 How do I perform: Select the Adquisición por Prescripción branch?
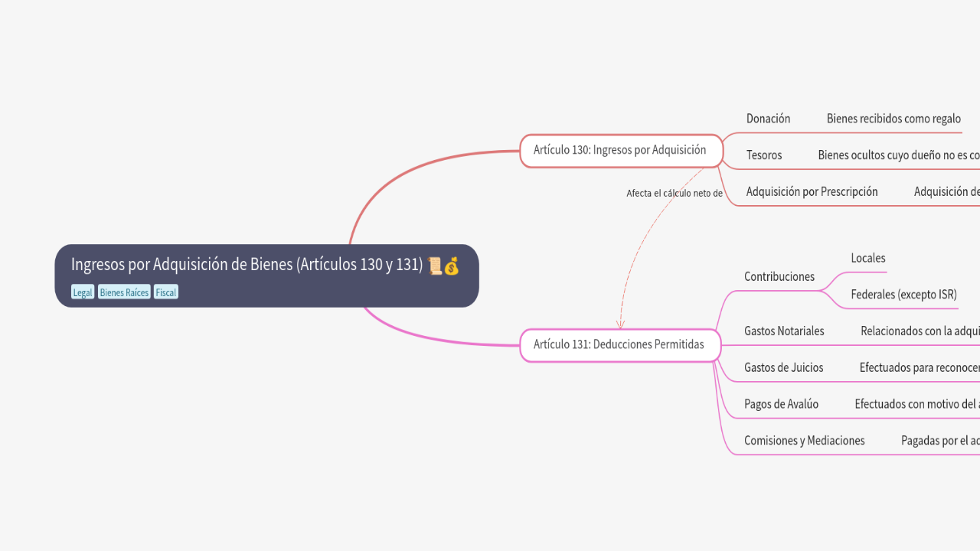(812, 192)
